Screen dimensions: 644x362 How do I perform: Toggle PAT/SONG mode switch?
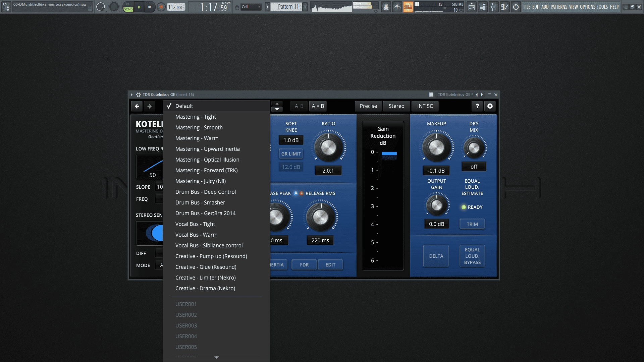point(128,7)
